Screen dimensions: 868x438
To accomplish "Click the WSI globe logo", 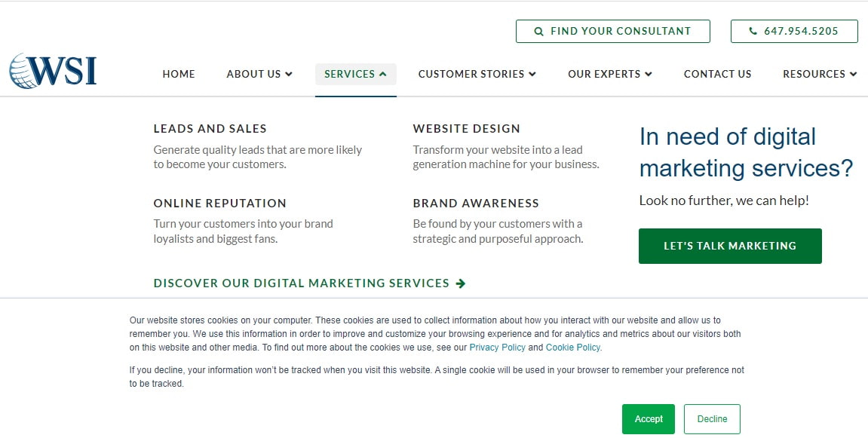I will click(53, 71).
